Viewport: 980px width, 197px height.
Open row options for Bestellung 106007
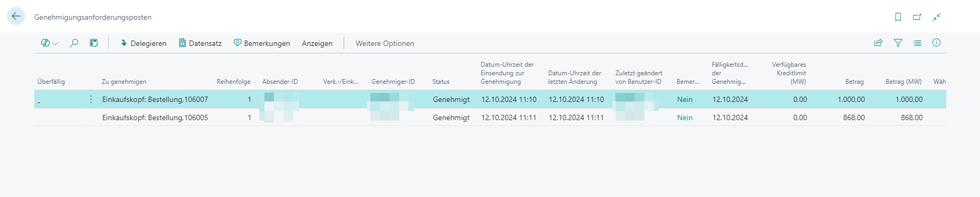90,99
